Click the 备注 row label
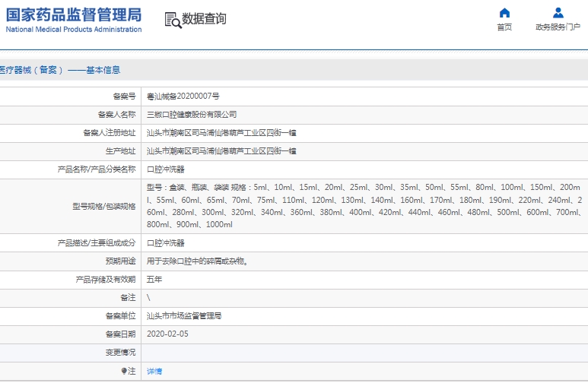The image size is (588, 383). click(128, 298)
